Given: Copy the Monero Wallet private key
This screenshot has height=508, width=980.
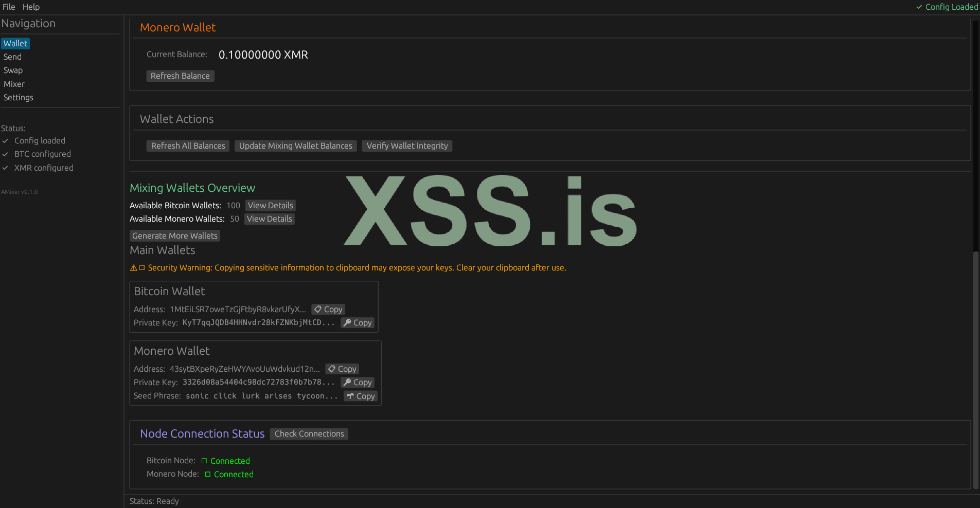Looking at the screenshot, I should pos(357,382).
